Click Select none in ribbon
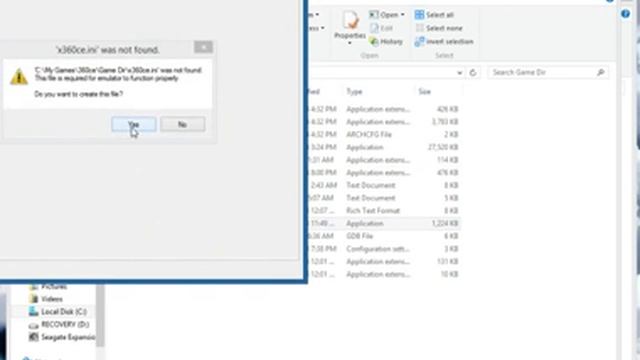The height and width of the screenshot is (360, 640). [439, 28]
